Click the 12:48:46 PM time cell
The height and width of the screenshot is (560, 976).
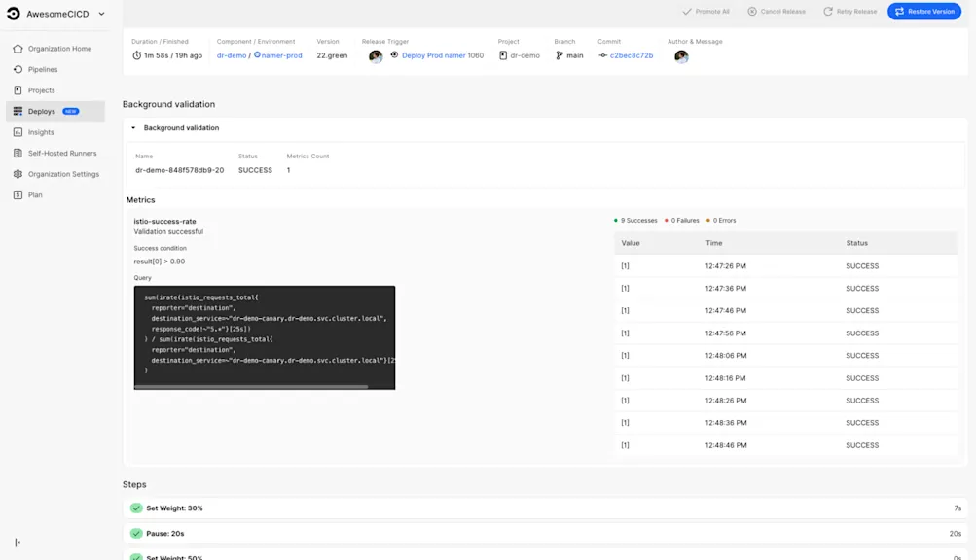coord(726,445)
